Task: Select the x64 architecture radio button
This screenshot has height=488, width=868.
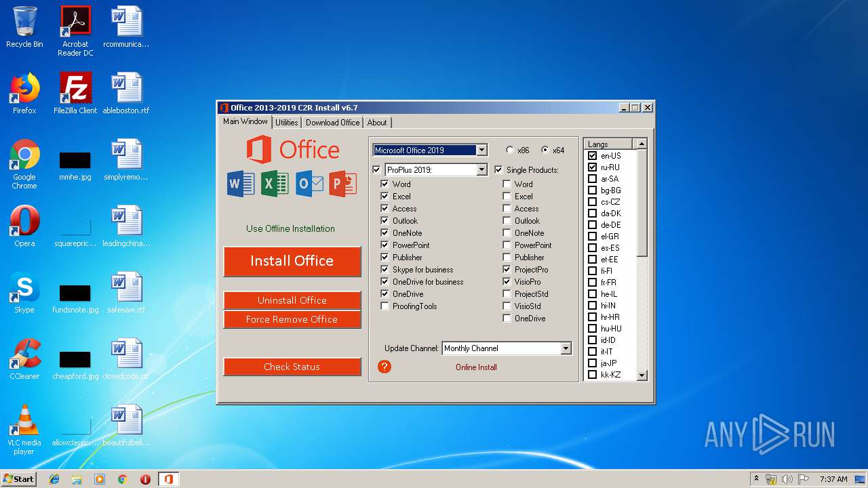Action: tap(545, 150)
